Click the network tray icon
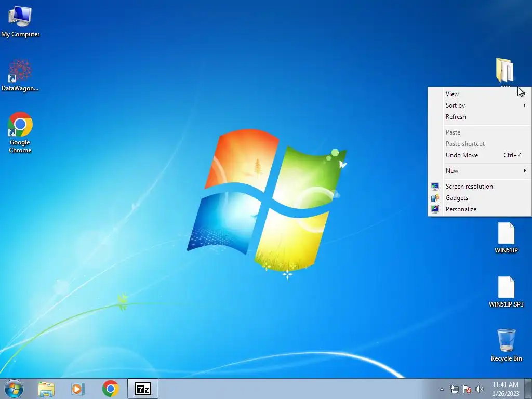The image size is (532, 399). coord(454,389)
